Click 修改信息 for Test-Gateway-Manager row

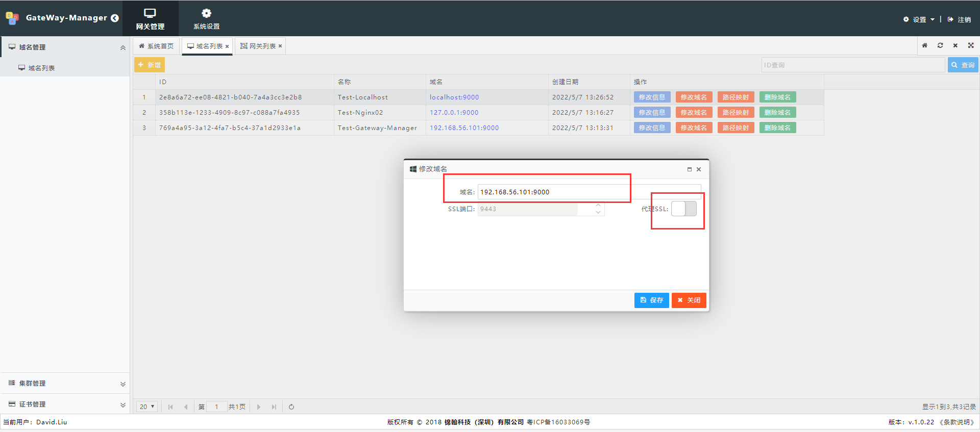tap(652, 128)
